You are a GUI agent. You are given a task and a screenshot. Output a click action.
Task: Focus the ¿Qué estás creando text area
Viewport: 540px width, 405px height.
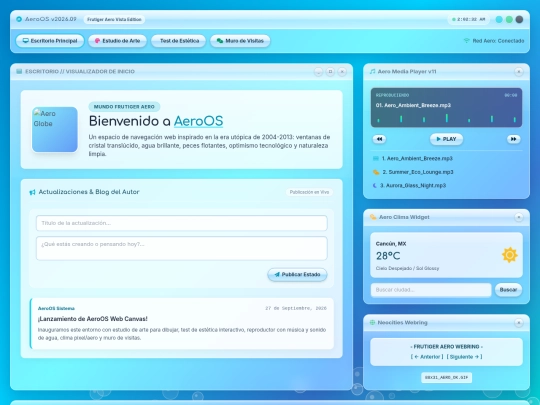181,248
